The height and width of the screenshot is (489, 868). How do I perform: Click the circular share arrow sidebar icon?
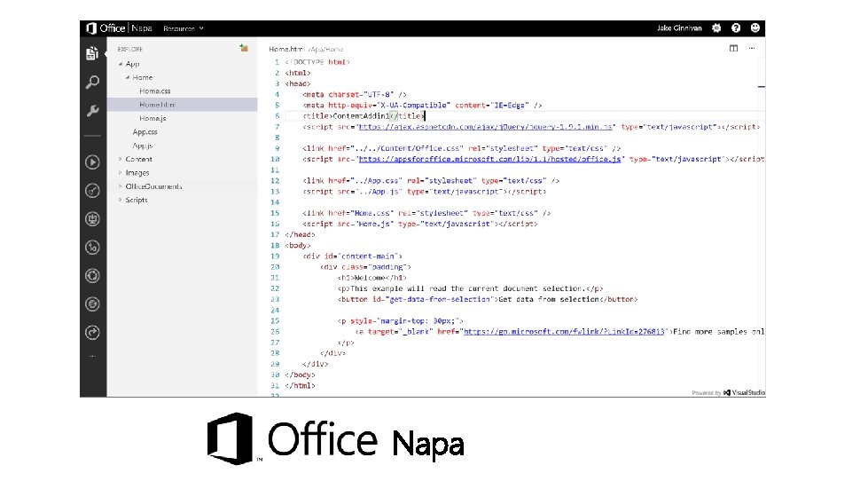92,333
